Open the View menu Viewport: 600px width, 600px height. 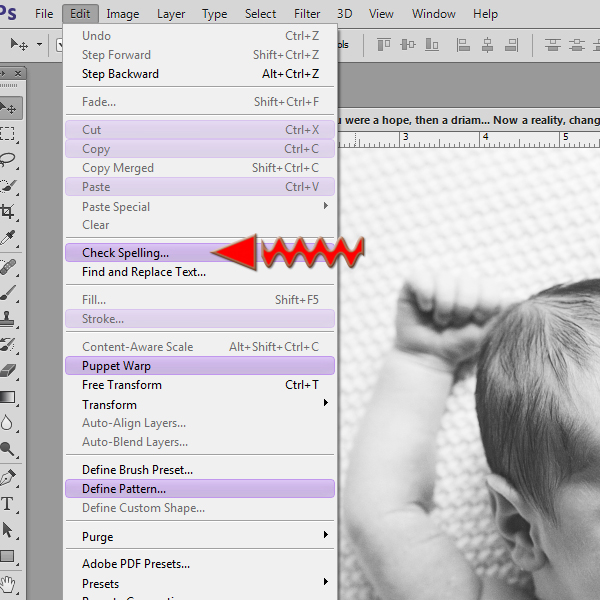pyautogui.click(x=381, y=14)
